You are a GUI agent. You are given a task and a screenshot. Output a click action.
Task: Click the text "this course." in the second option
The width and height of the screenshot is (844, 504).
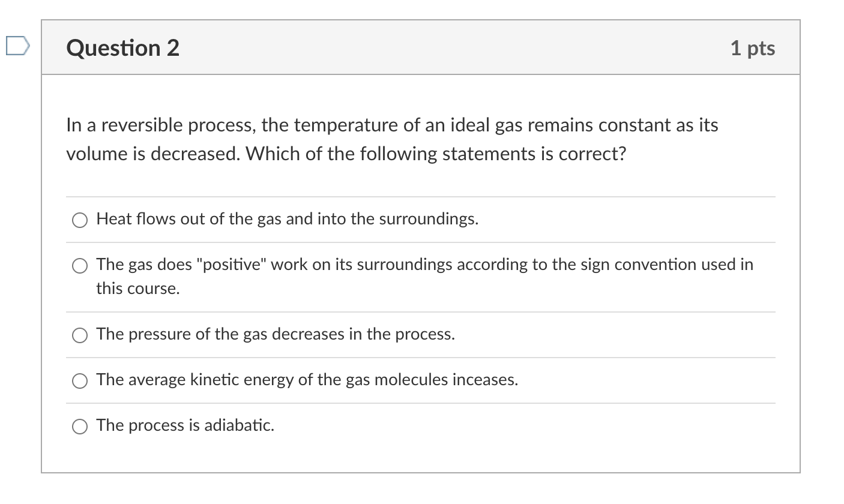(x=138, y=289)
